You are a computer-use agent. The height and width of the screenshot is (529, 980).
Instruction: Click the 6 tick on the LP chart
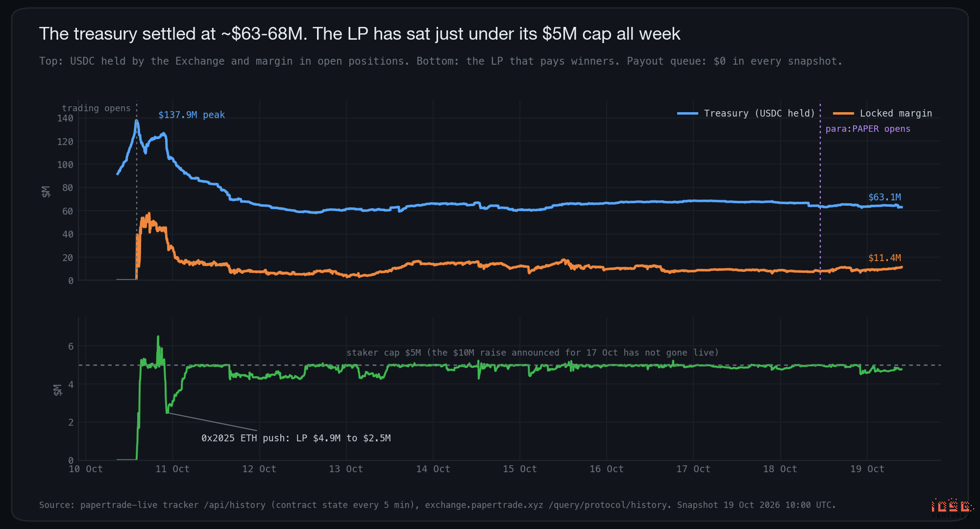pyautogui.click(x=71, y=346)
